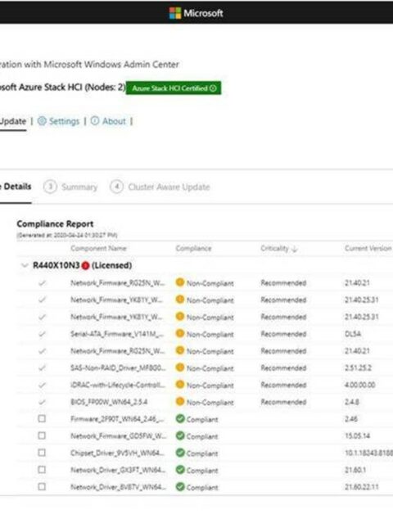Viewport: 393px width, 532px height.
Task: Open the About link
Action: coord(114,121)
